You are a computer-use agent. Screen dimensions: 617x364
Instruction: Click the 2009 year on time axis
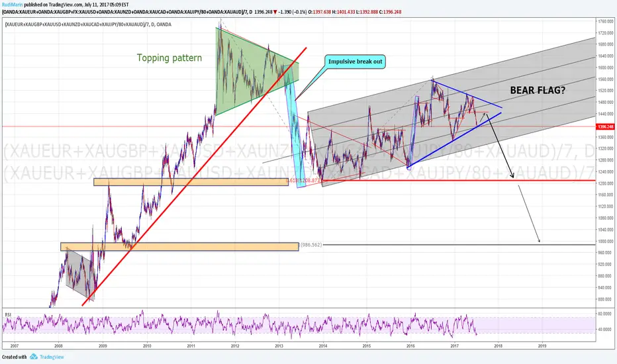click(103, 346)
